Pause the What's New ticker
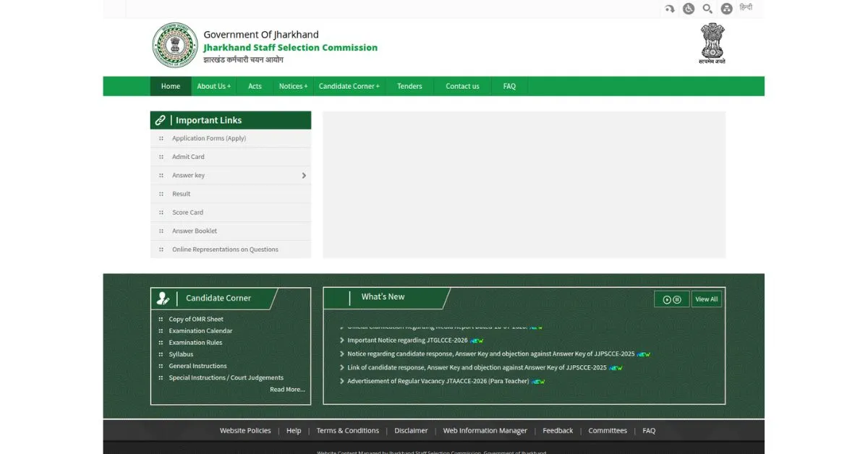 (677, 299)
